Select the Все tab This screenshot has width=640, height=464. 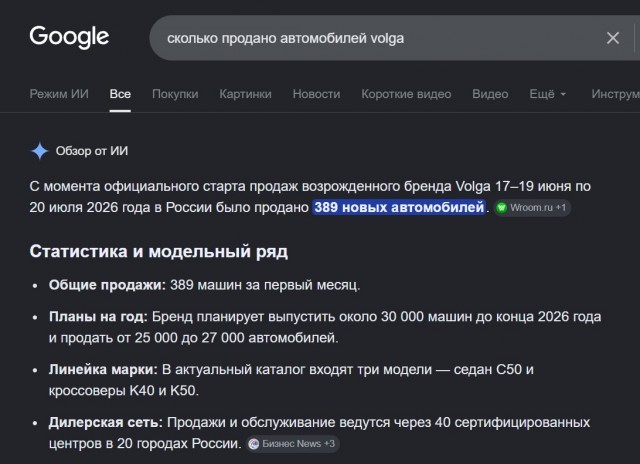coord(120,94)
